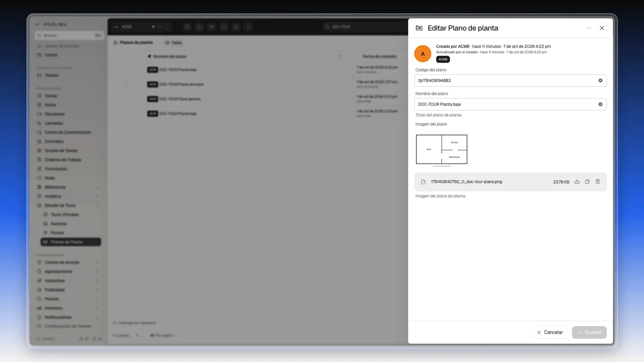Click the ACME tag badge
Viewport: 644px width, 362px height.
(443, 59)
